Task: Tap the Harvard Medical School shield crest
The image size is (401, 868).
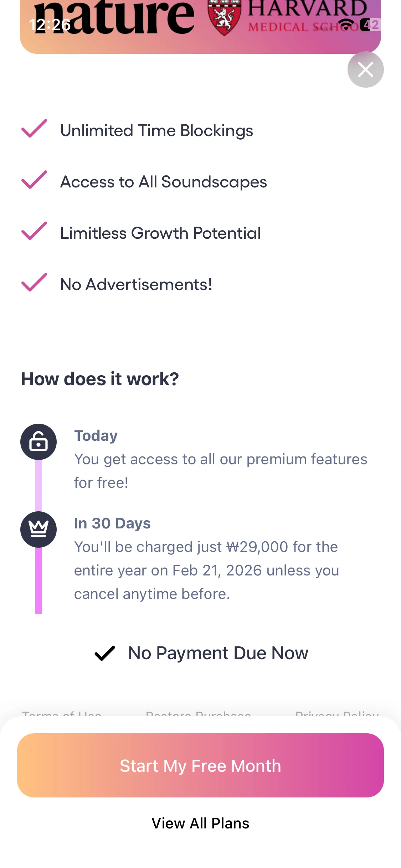Action: (224, 18)
